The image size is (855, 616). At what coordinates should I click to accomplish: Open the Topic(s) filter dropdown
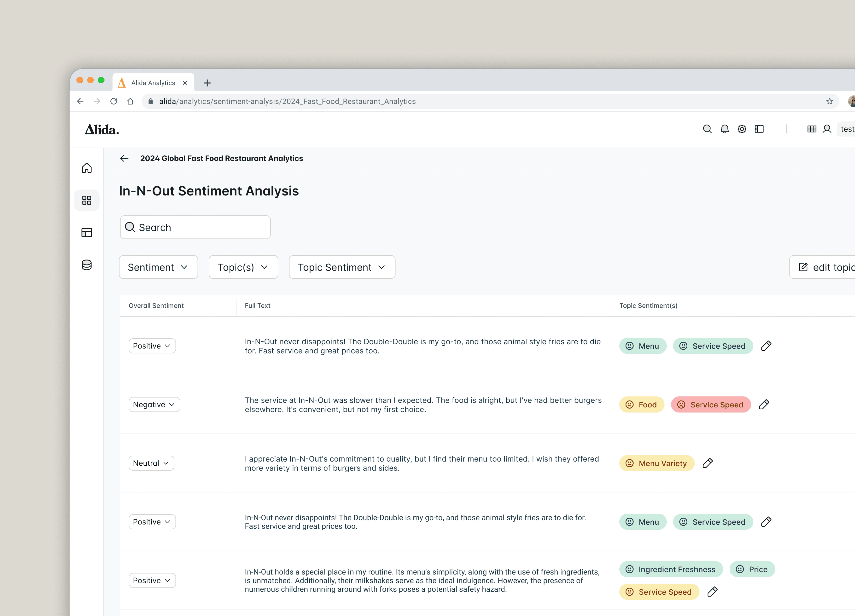(243, 267)
